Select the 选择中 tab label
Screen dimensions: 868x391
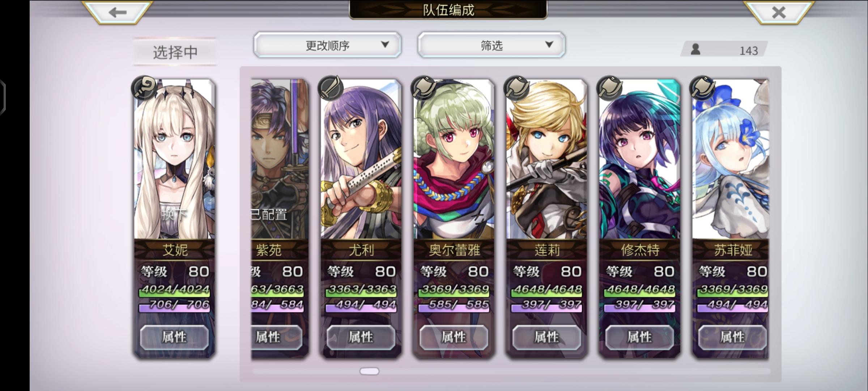(175, 52)
